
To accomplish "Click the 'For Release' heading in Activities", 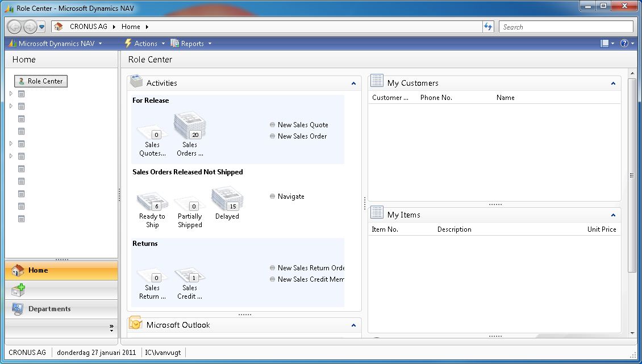I will (150, 101).
